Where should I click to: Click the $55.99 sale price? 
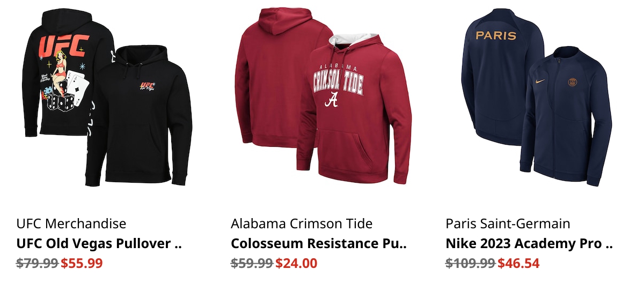82,263
